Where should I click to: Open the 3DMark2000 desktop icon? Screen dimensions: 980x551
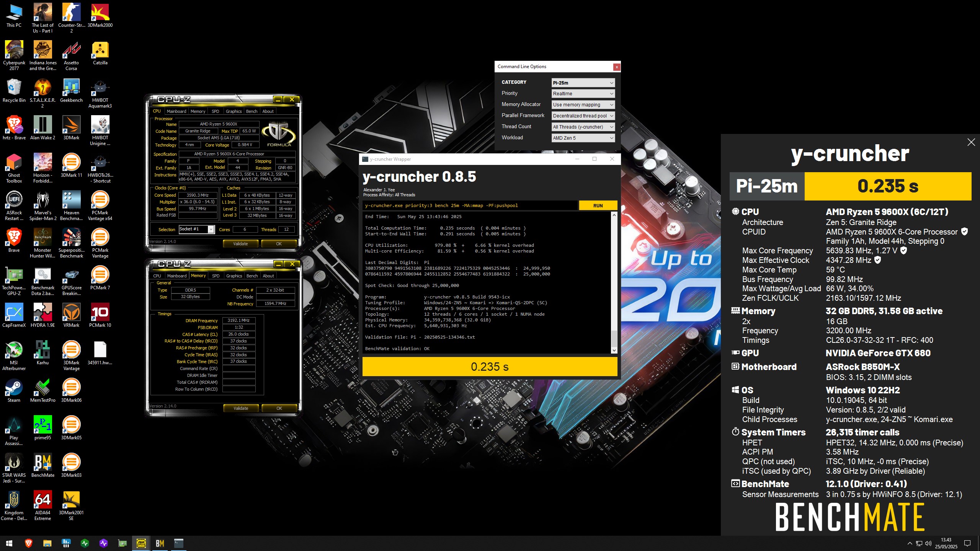100,16
